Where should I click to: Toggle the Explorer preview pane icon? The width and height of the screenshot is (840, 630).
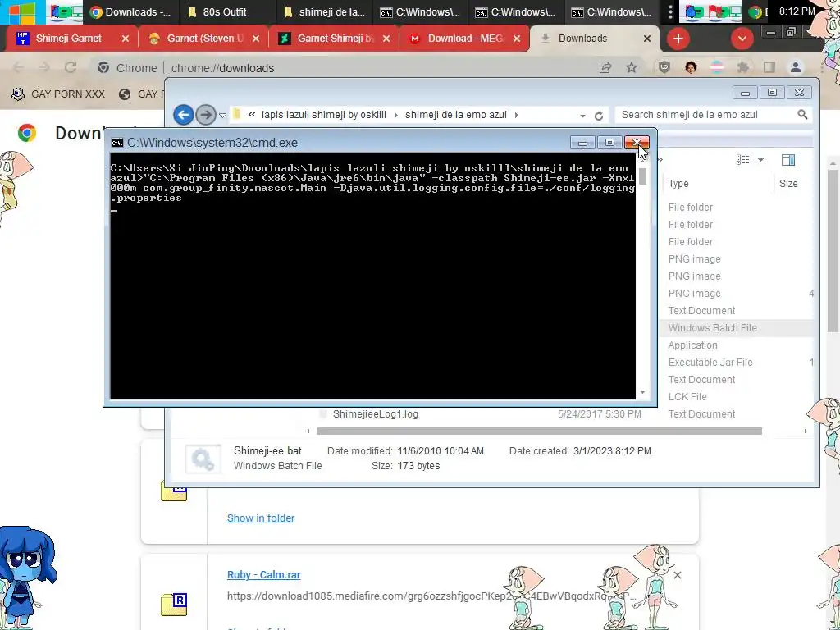pyautogui.click(x=788, y=160)
